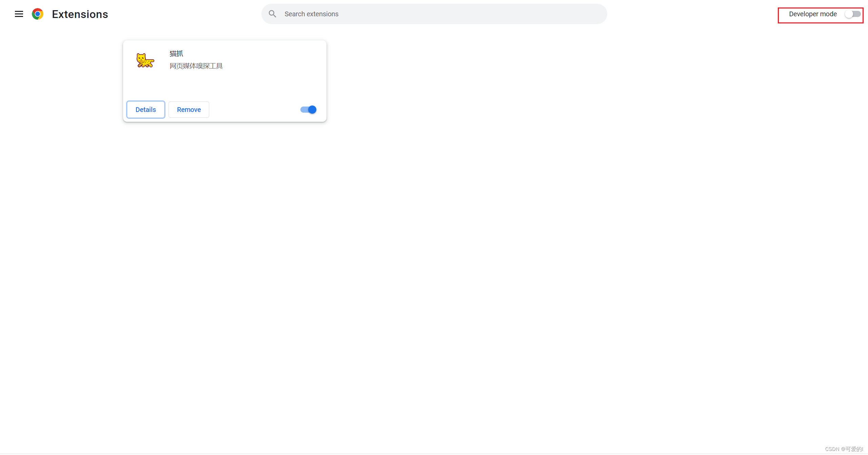Click the Developer mode label text

[x=813, y=14]
